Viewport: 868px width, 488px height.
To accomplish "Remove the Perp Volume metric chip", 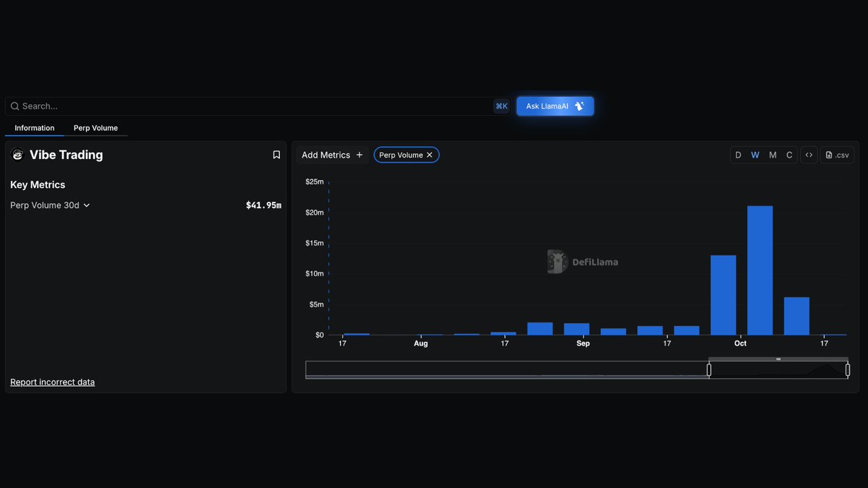I will (429, 154).
